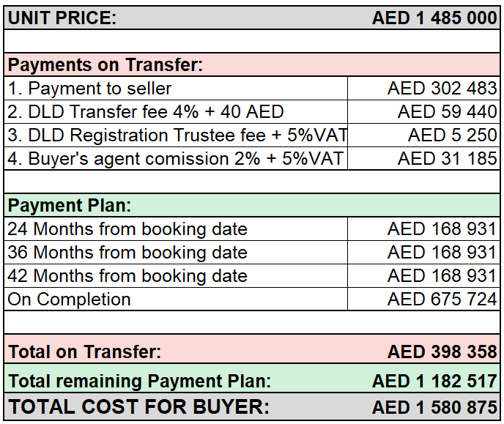Viewport: 504px width, 424px height.
Task: Click the Payment to seller row label
Action: pos(176,89)
